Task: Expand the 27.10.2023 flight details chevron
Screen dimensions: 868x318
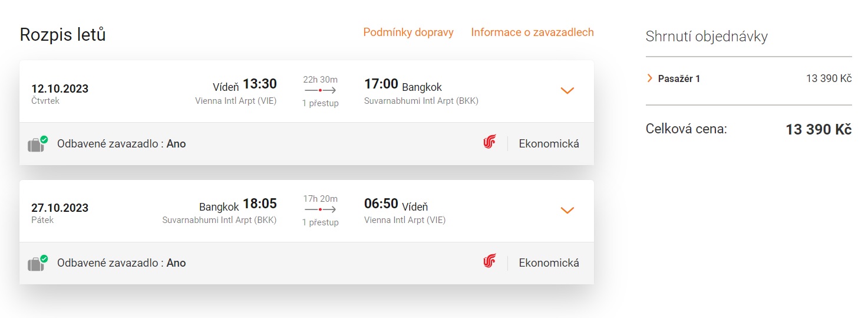Action: click(x=567, y=210)
